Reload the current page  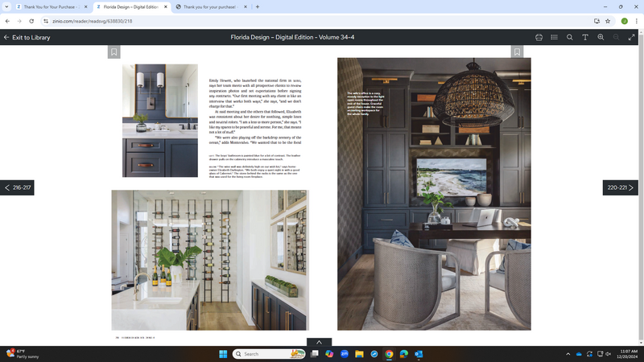31,21
